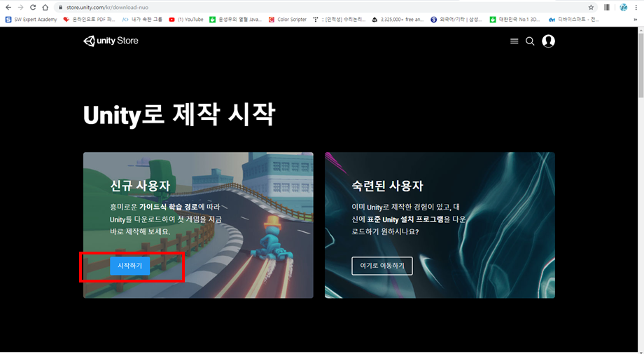
Task: Click the 여기로 이동하기 button
Action: click(x=382, y=266)
